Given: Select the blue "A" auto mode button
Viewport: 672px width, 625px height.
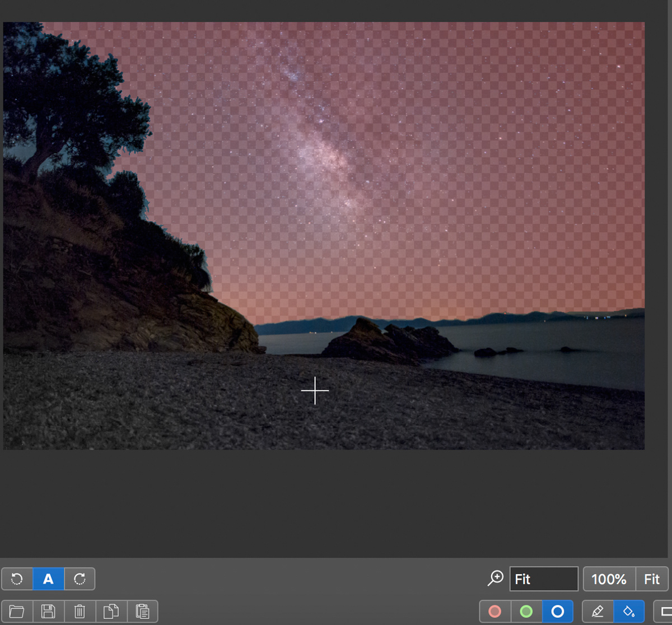Looking at the screenshot, I should pos(49,579).
